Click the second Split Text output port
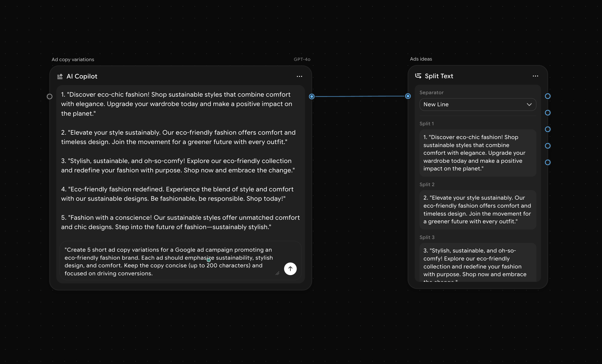This screenshot has width=602, height=364. click(x=548, y=113)
